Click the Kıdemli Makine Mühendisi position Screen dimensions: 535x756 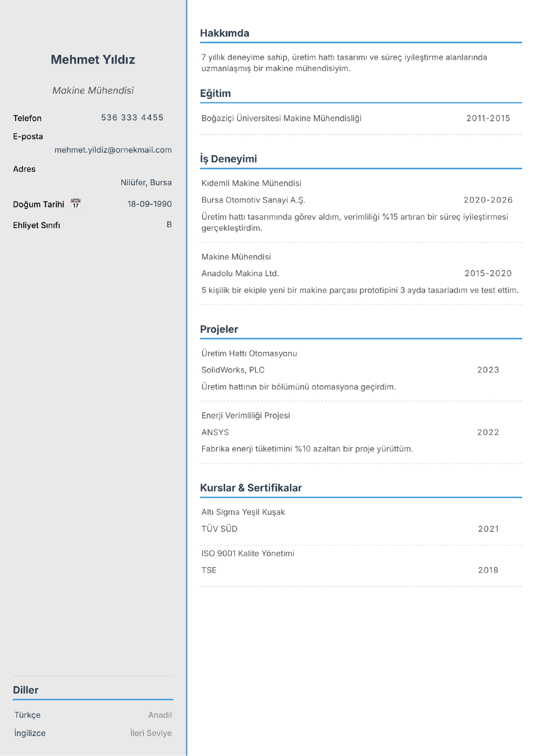(x=252, y=184)
